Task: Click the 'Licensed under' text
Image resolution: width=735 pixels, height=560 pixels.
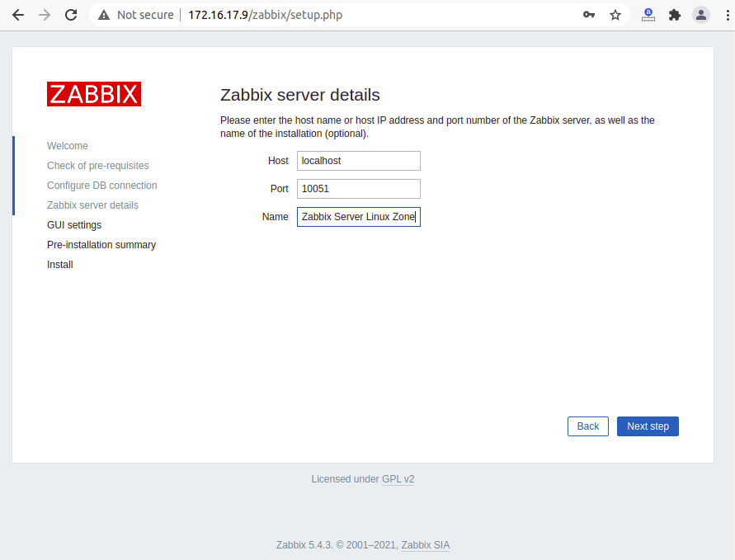Action: 345,479
